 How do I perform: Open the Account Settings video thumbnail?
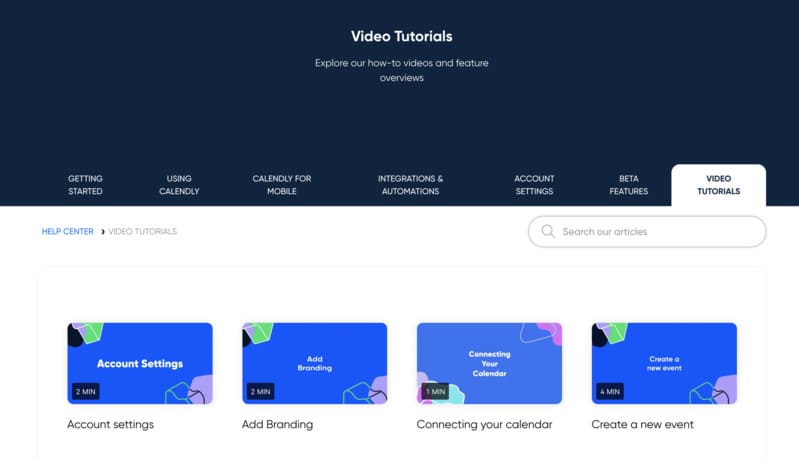coord(140,363)
